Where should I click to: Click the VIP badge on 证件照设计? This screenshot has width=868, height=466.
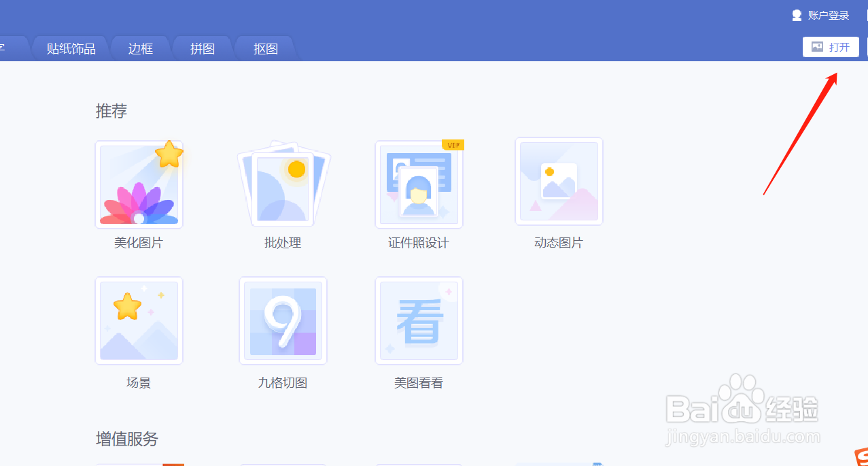point(453,145)
